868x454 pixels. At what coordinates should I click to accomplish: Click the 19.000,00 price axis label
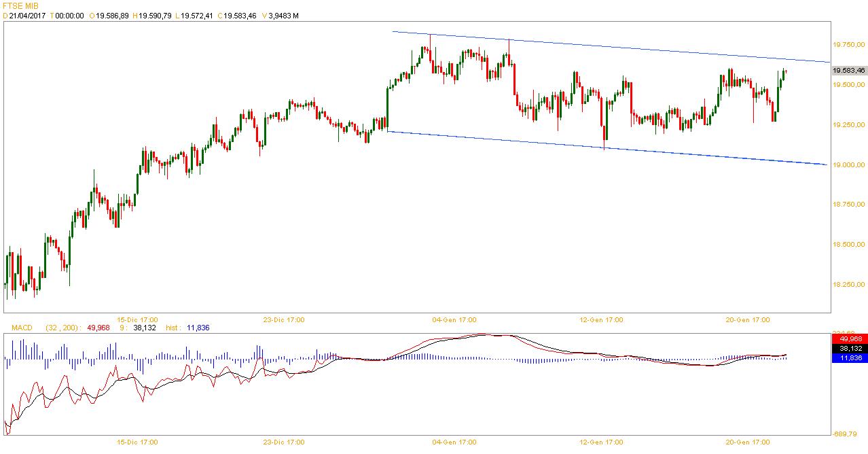(x=848, y=164)
